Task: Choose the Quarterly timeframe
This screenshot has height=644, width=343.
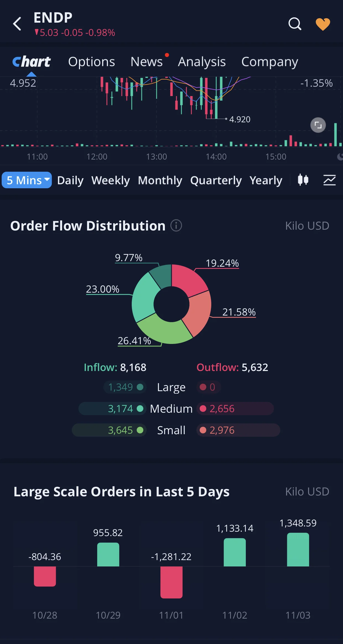Action: (216, 180)
